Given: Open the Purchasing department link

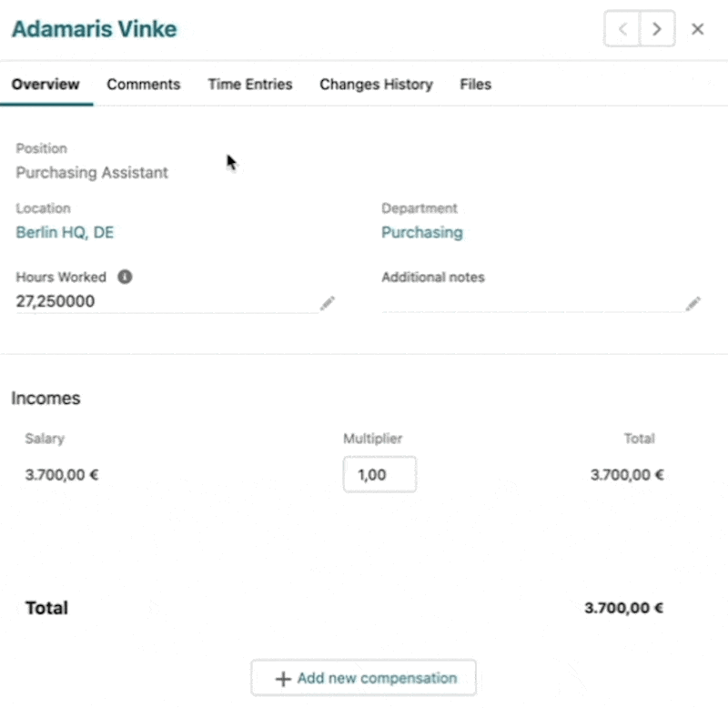Looking at the screenshot, I should [x=421, y=233].
